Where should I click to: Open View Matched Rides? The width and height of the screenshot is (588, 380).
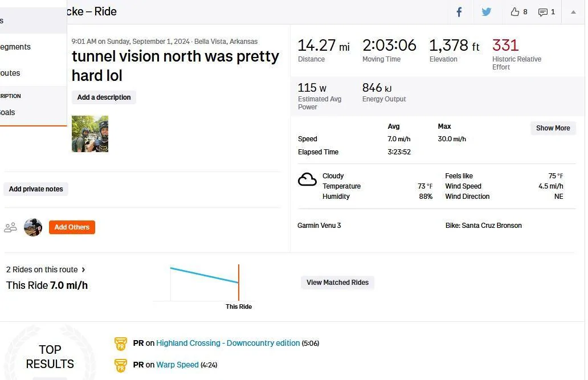[337, 283]
